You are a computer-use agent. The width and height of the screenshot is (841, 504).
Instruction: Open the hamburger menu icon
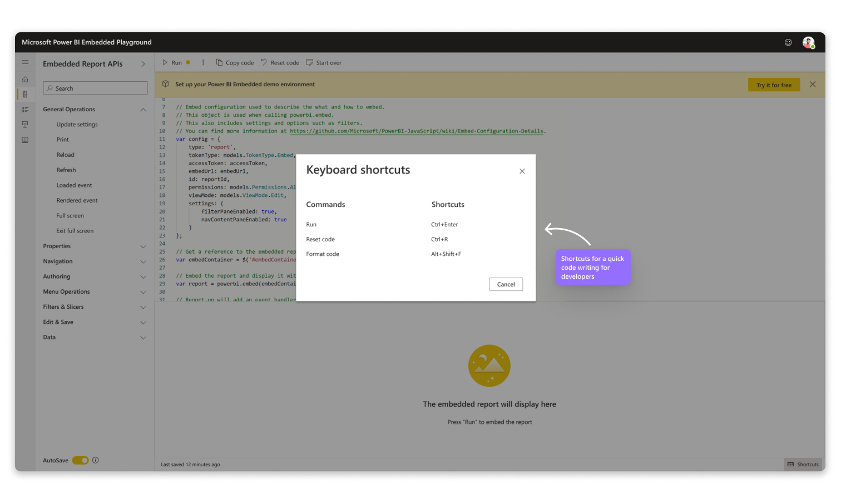pos(25,62)
